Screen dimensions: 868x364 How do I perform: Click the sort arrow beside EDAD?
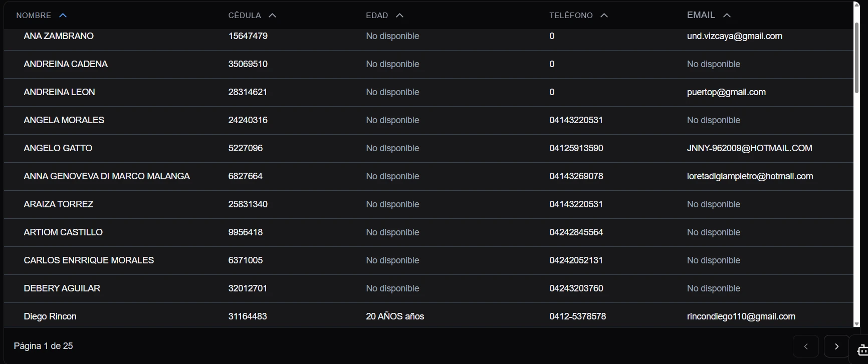pos(399,16)
